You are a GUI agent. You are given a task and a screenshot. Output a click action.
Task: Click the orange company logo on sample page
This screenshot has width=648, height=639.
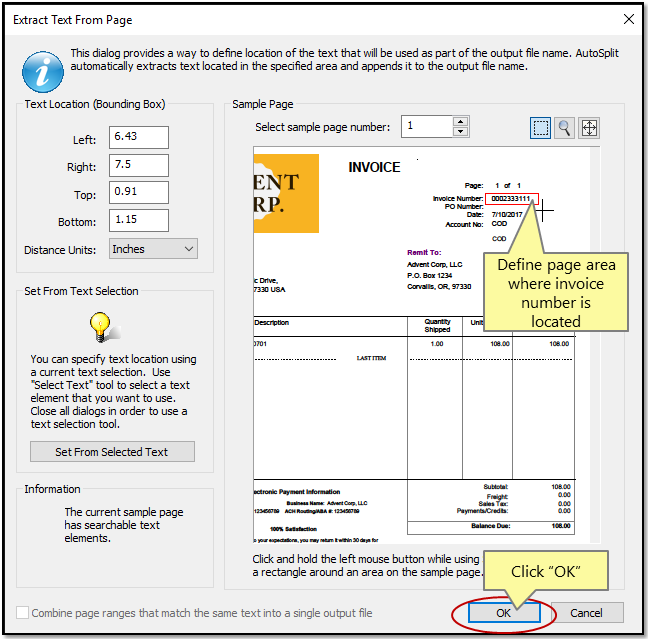point(286,193)
